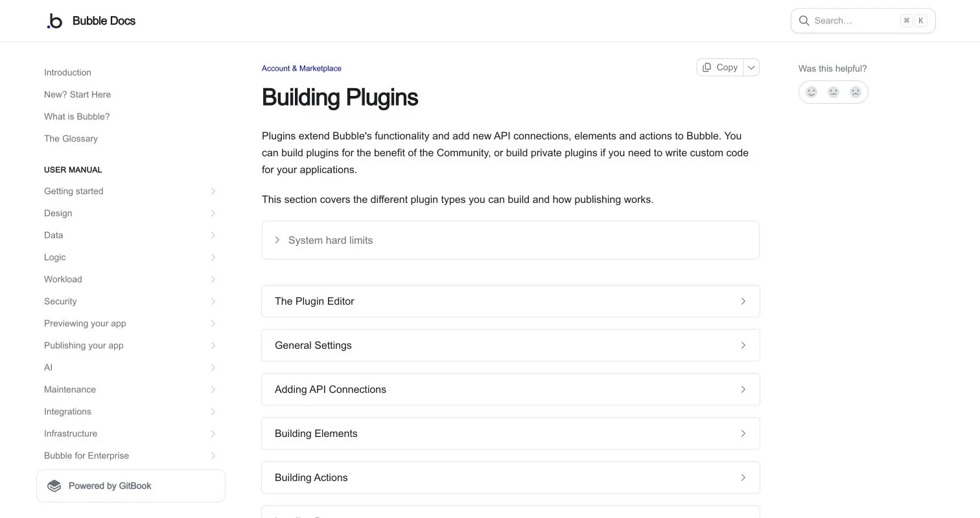Expand the Logic sidebar chevron
The height and width of the screenshot is (518, 980).
pyautogui.click(x=213, y=257)
